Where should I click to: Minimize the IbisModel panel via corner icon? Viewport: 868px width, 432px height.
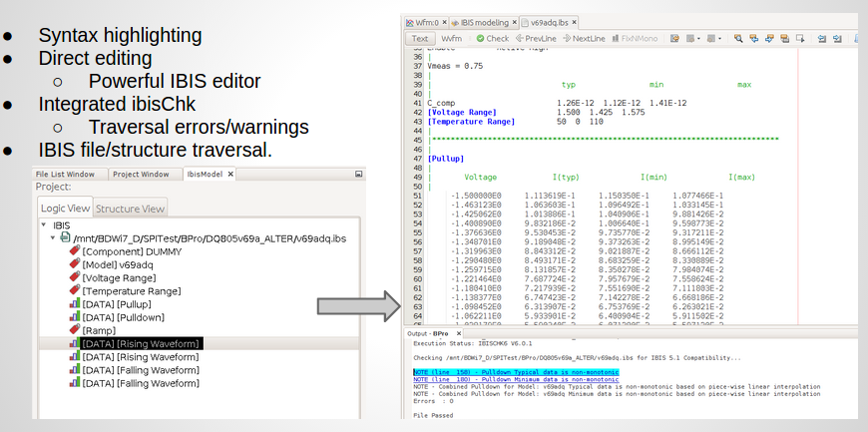coord(358,174)
